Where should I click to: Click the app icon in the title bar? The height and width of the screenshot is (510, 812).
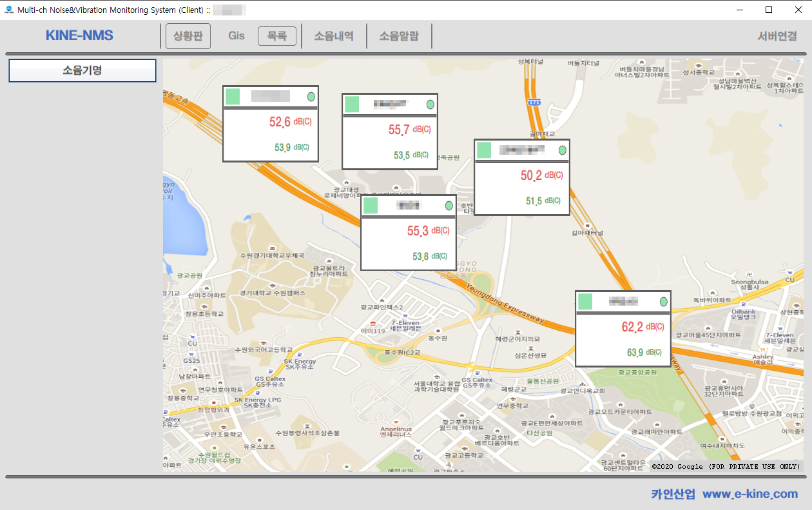click(x=9, y=10)
